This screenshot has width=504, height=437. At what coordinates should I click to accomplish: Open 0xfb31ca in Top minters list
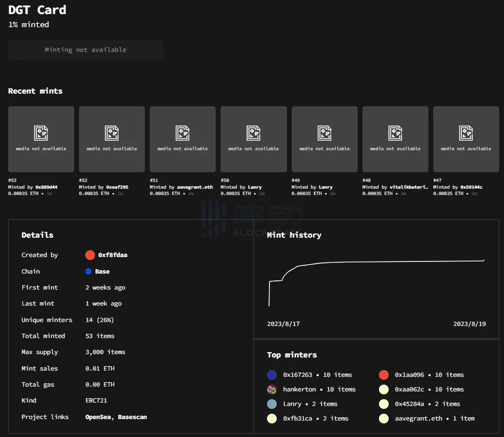tap(298, 419)
